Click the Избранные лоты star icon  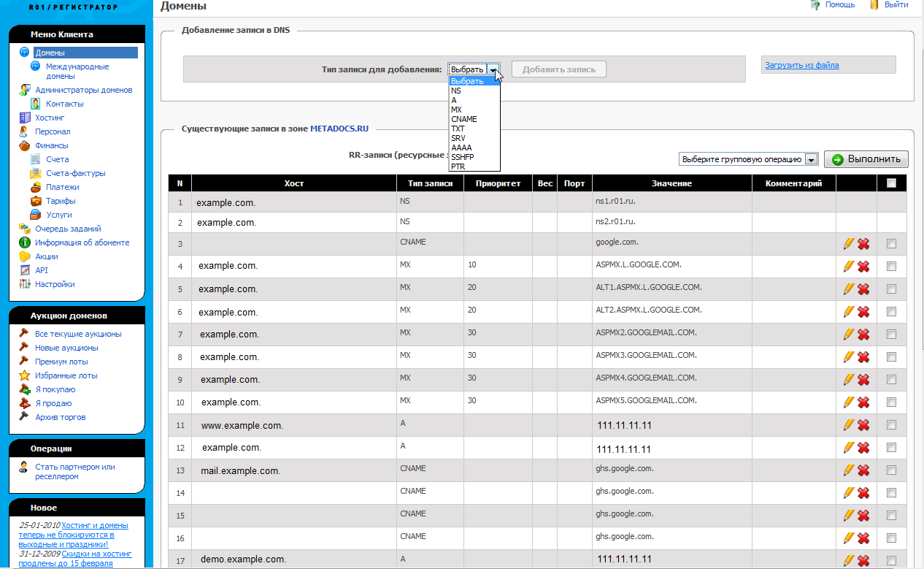click(25, 375)
